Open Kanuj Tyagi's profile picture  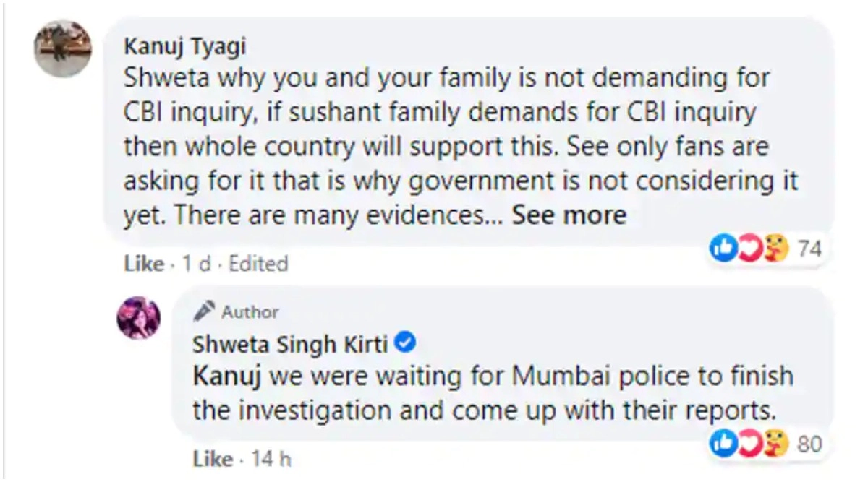63,48
